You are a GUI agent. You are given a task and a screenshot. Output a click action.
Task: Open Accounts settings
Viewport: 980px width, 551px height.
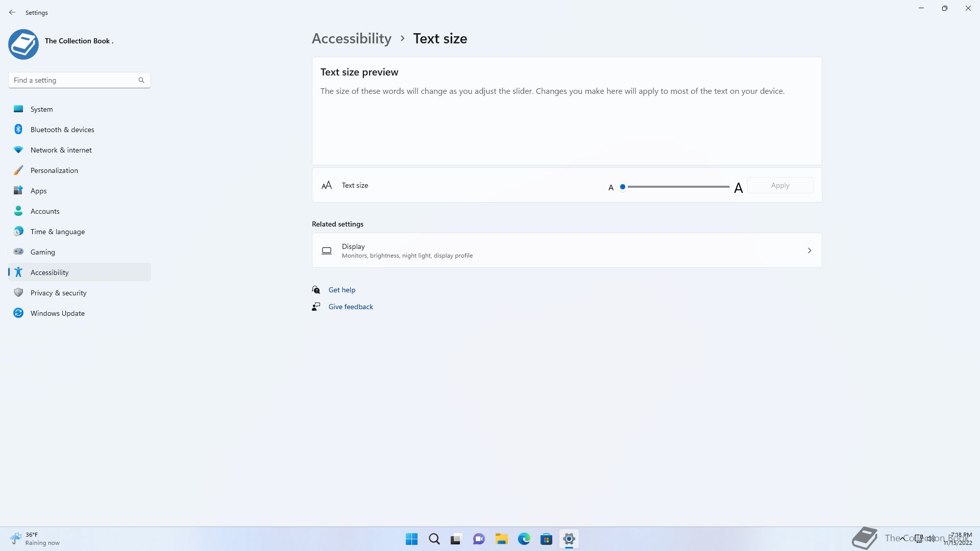(x=80, y=211)
